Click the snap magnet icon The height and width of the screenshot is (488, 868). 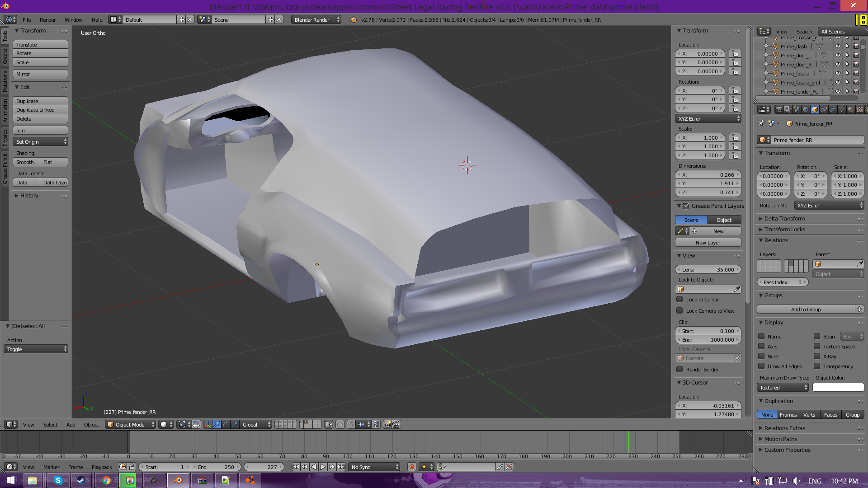pyautogui.click(x=351, y=424)
